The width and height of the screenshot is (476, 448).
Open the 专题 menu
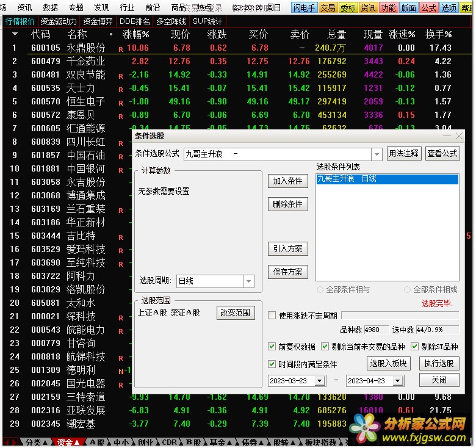point(76,7)
